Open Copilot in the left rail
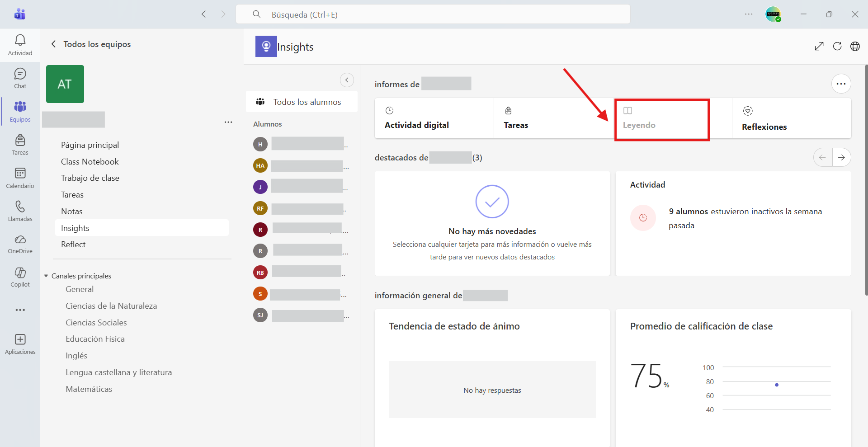 pos(20,277)
